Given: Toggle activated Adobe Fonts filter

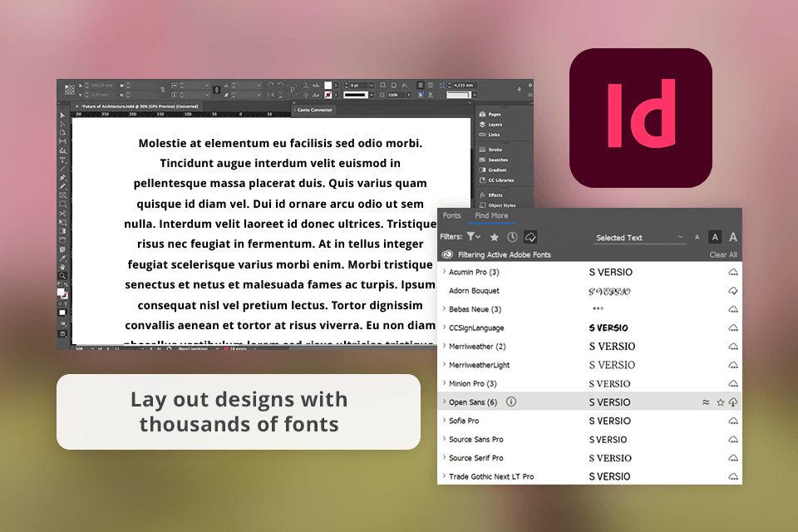Looking at the screenshot, I should click(x=530, y=237).
